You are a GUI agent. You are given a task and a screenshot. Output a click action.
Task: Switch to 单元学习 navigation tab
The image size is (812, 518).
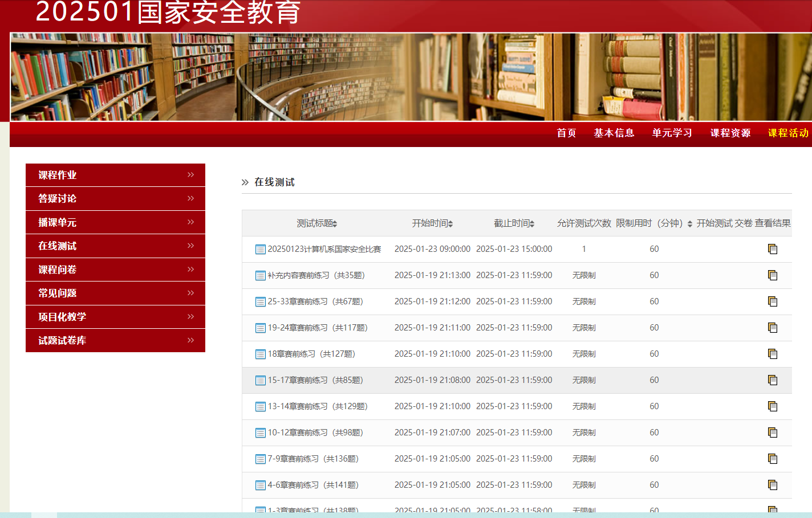672,133
